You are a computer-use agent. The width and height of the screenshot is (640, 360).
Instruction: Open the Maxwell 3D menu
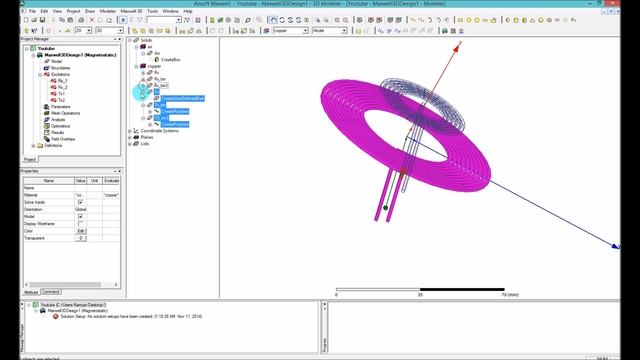click(131, 11)
